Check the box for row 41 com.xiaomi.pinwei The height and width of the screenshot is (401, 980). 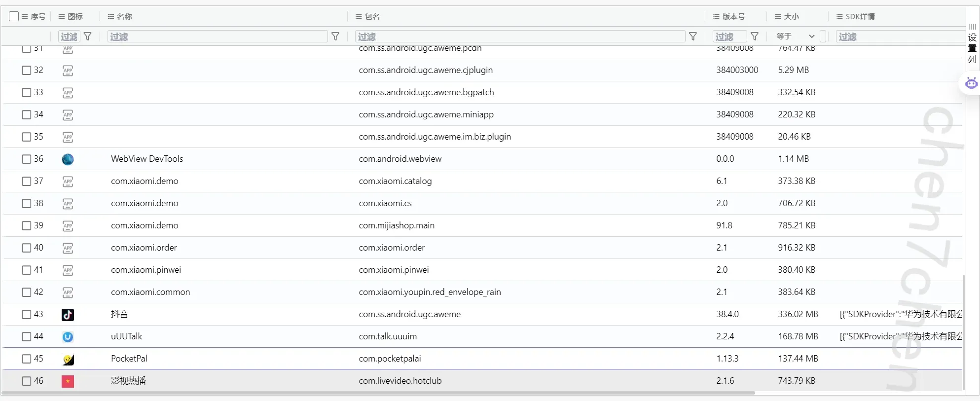tap(27, 270)
